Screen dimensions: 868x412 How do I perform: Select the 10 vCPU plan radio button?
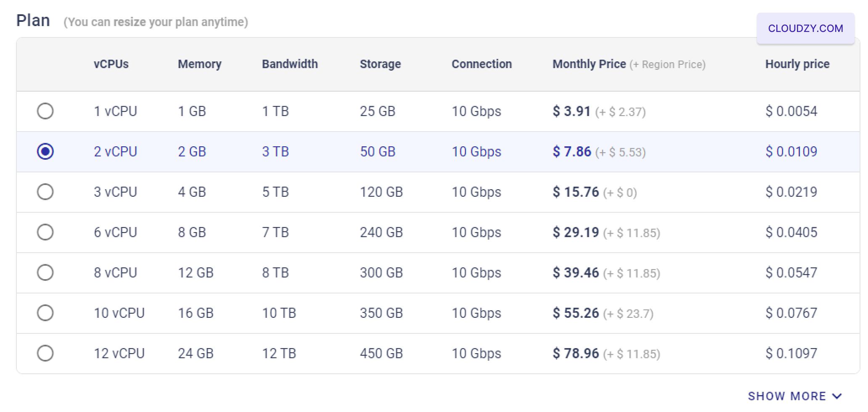[x=45, y=313]
